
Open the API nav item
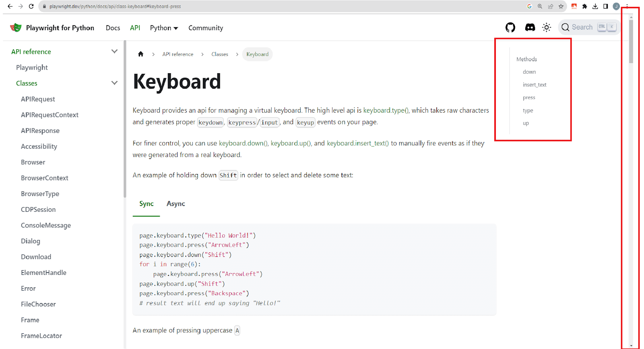click(x=135, y=28)
